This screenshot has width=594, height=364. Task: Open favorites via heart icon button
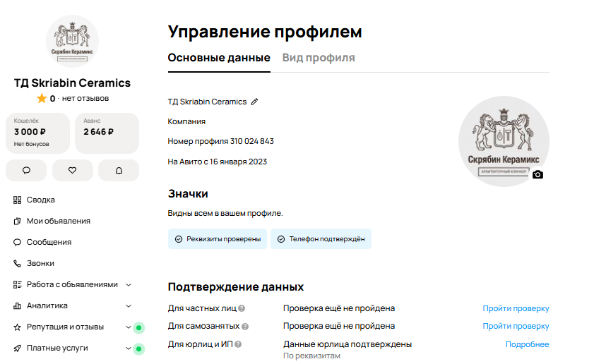tap(72, 170)
